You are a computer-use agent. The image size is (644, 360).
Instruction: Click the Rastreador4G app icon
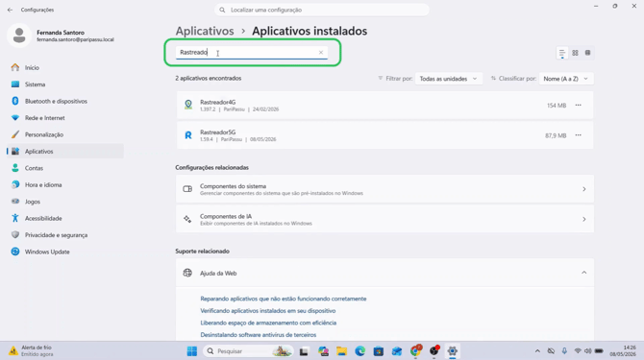pyautogui.click(x=188, y=105)
